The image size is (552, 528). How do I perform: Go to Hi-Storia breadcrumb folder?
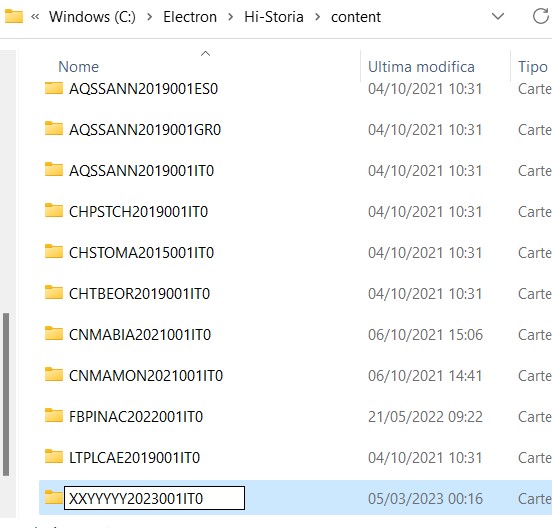click(274, 17)
